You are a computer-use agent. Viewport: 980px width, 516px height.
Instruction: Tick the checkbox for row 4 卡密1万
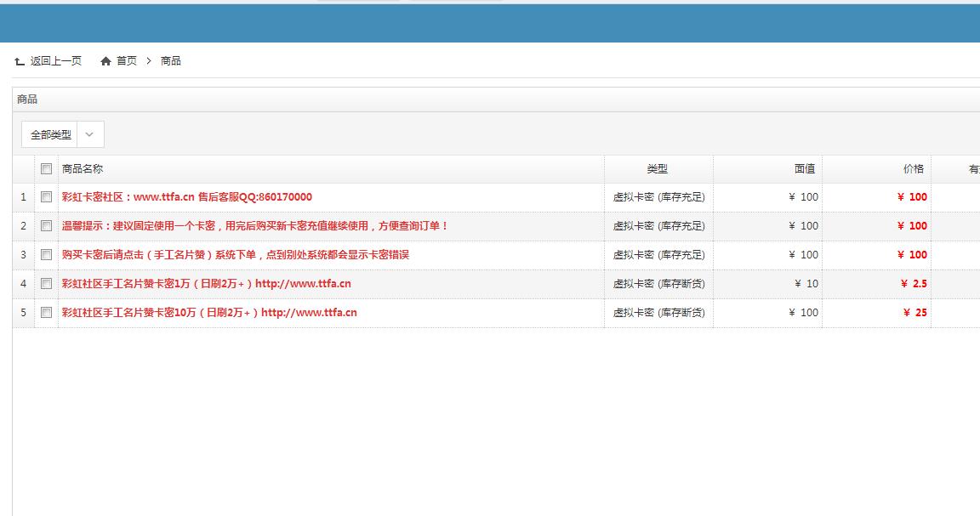[46, 283]
